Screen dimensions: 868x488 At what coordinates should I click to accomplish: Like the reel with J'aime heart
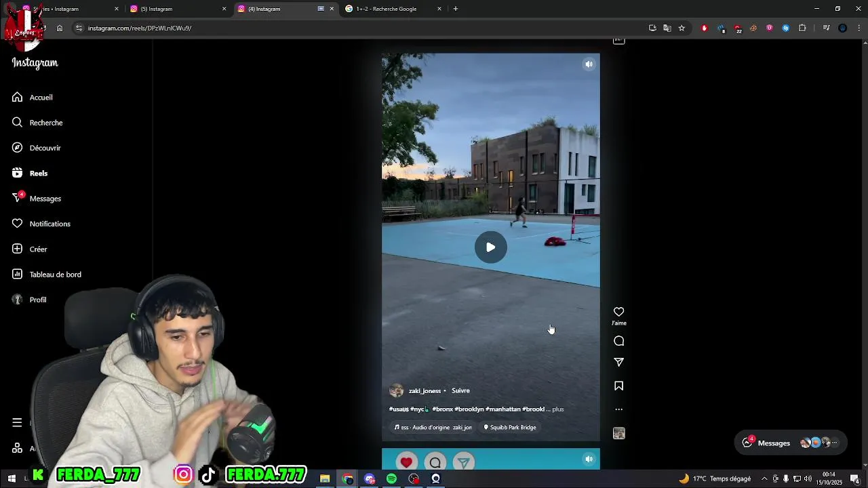tap(618, 312)
